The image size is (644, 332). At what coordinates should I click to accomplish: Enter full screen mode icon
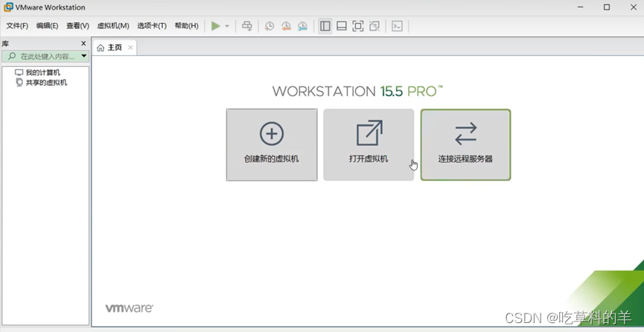coord(357,26)
